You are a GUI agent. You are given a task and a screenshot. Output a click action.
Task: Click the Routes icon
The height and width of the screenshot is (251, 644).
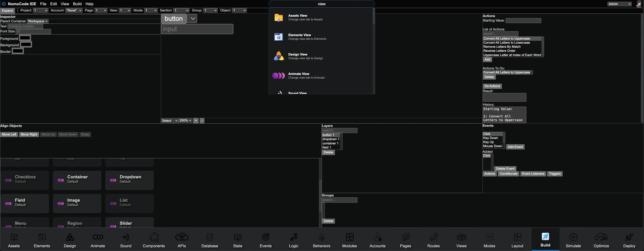[x=433, y=240]
